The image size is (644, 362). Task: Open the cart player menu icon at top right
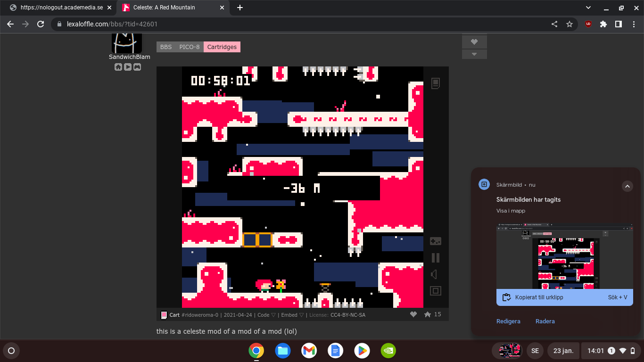436,83
